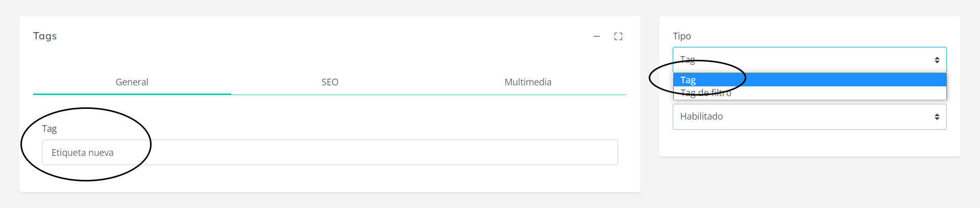The image size is (980, 208).
Task: Click the Habilitado select up-down arrow icon
Action: click(937, 117)
